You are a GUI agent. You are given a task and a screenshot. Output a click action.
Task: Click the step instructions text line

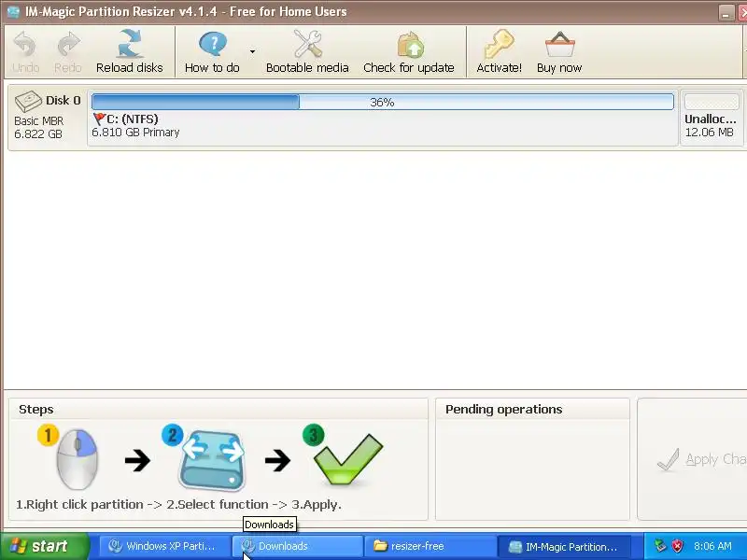(178, 504)
